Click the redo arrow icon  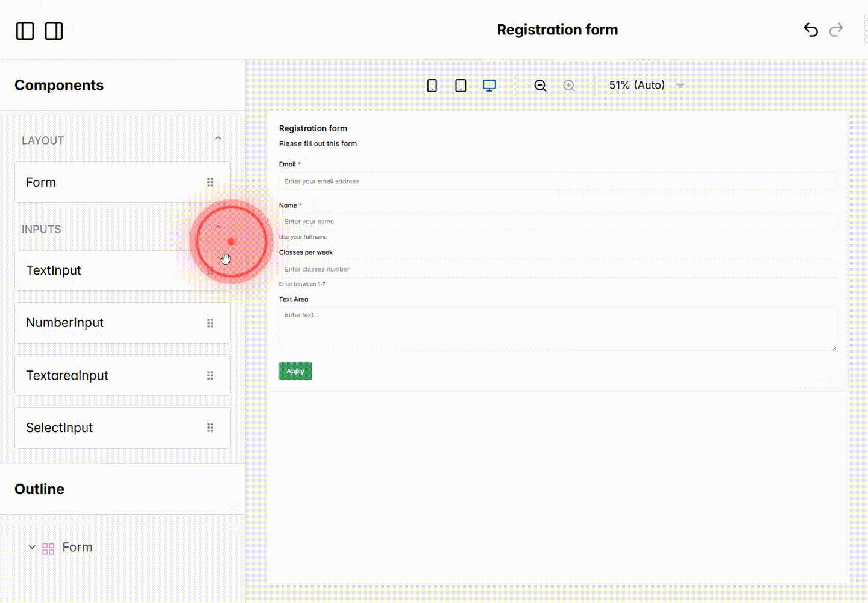coord(837,30)
